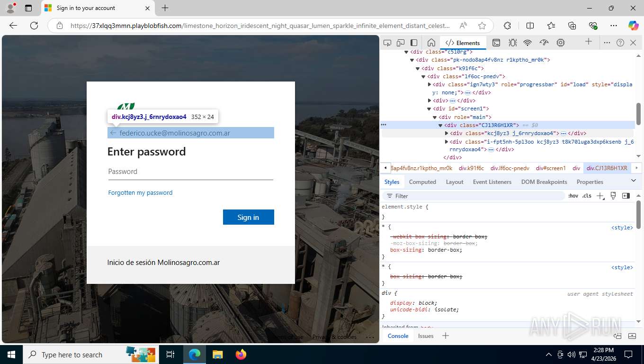Focus the Password input field

tap(191, 172)
